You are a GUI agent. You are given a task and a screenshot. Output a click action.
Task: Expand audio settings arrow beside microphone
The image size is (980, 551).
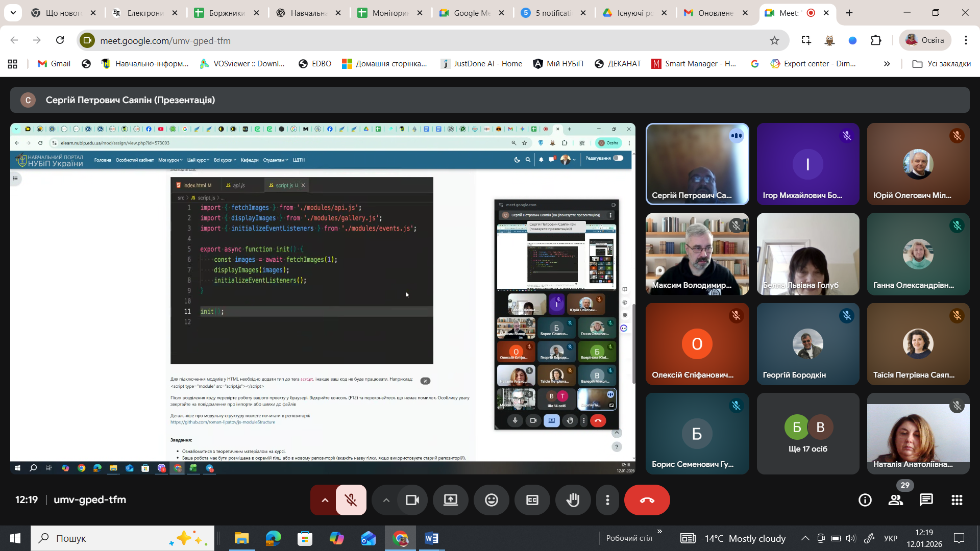[325, 500]
